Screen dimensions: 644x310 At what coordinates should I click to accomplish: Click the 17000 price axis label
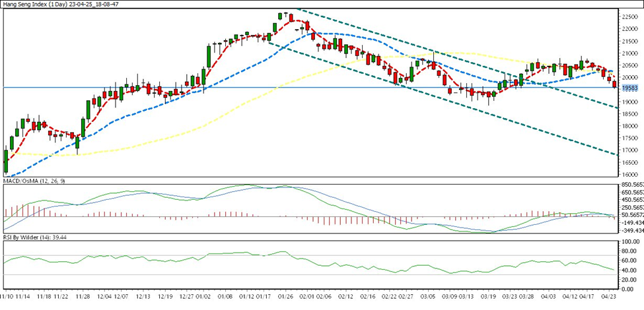(x=631, y=150)
